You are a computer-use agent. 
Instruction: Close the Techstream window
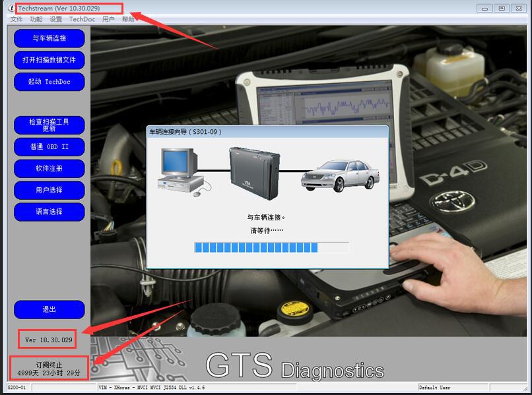(x=519, y=8)
